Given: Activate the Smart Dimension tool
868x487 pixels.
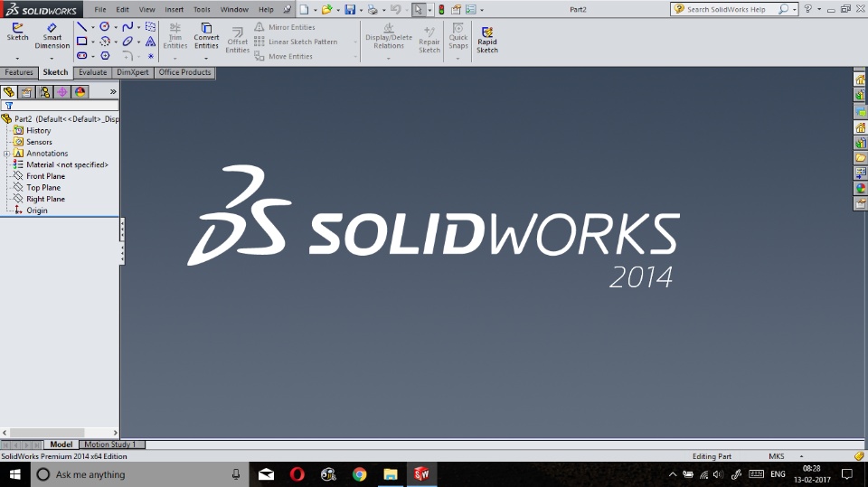Looking at the screenshot, I should pyautogui.click(x=52, y=36).
